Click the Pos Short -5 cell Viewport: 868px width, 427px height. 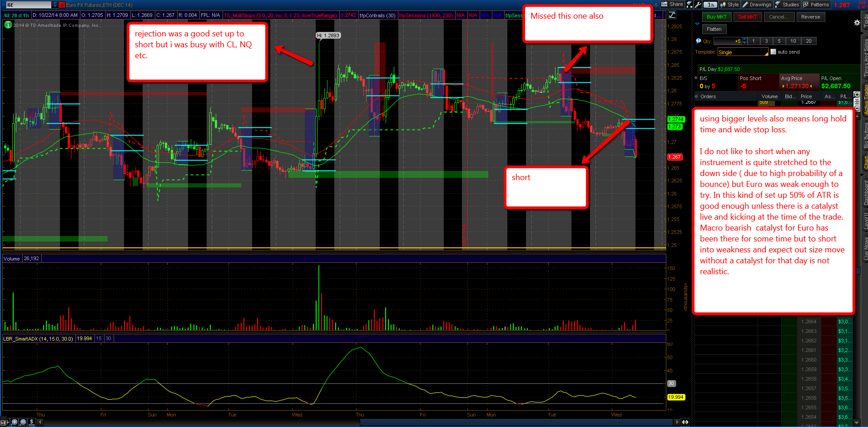pos(758,82)
